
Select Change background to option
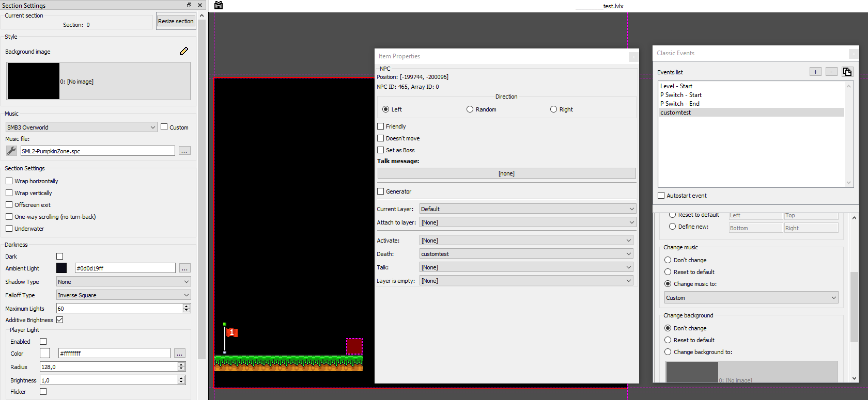[668, 351]
